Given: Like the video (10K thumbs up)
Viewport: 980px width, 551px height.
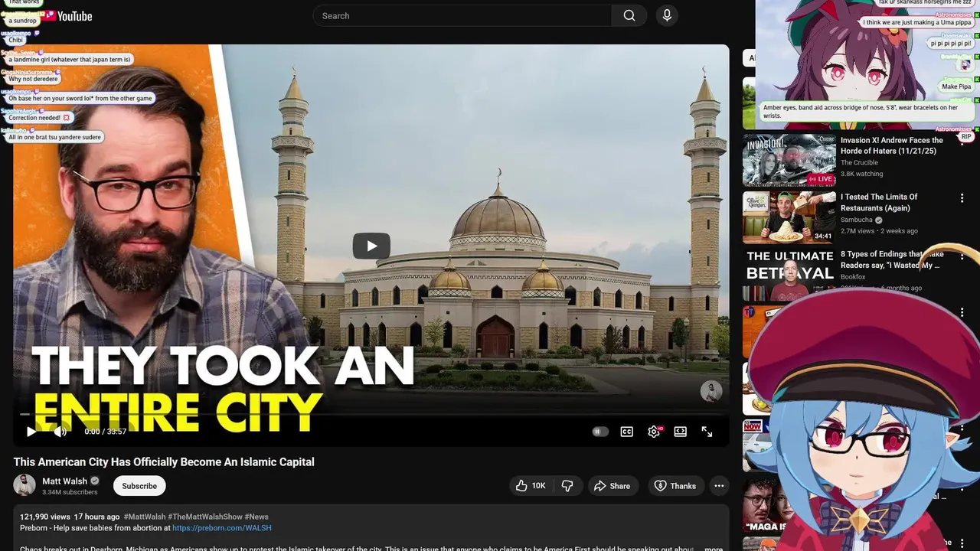Looking at the screenshot, I should pos(531,486).
